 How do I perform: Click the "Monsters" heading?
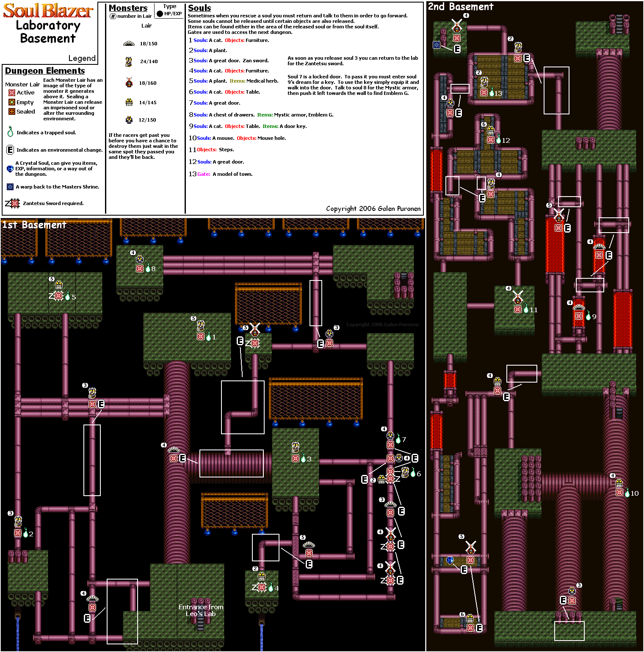coord(128,8)
